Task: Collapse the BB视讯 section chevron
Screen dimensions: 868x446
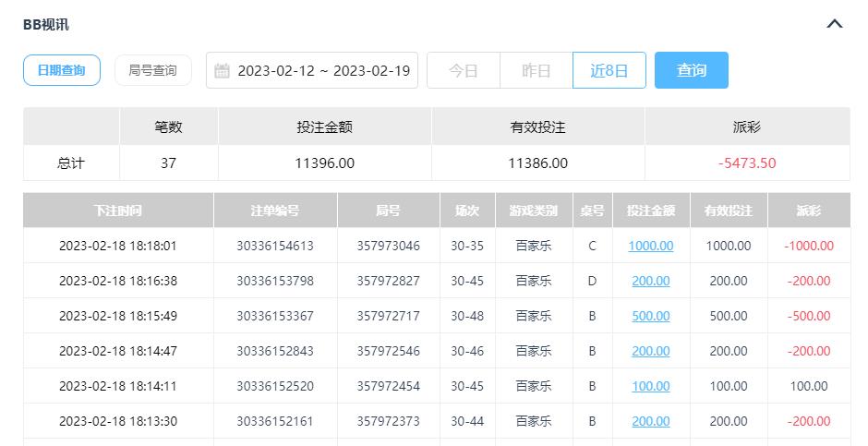Action: tap(834, 25)
